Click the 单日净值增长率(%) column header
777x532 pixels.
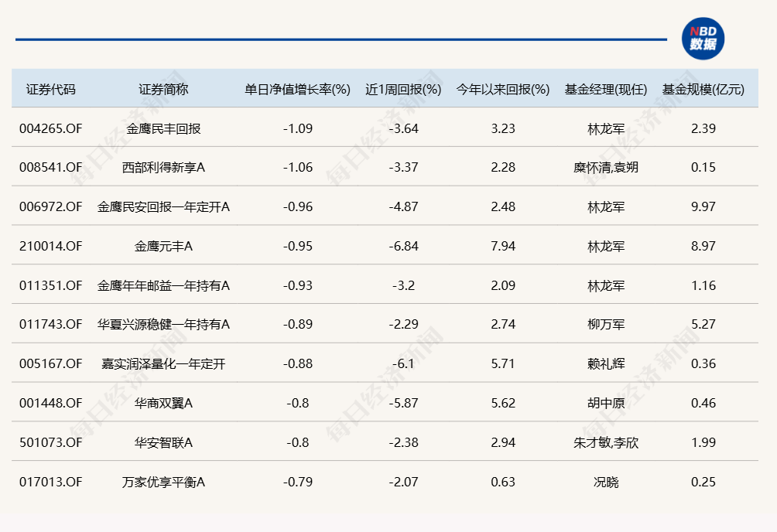(297, 89)
